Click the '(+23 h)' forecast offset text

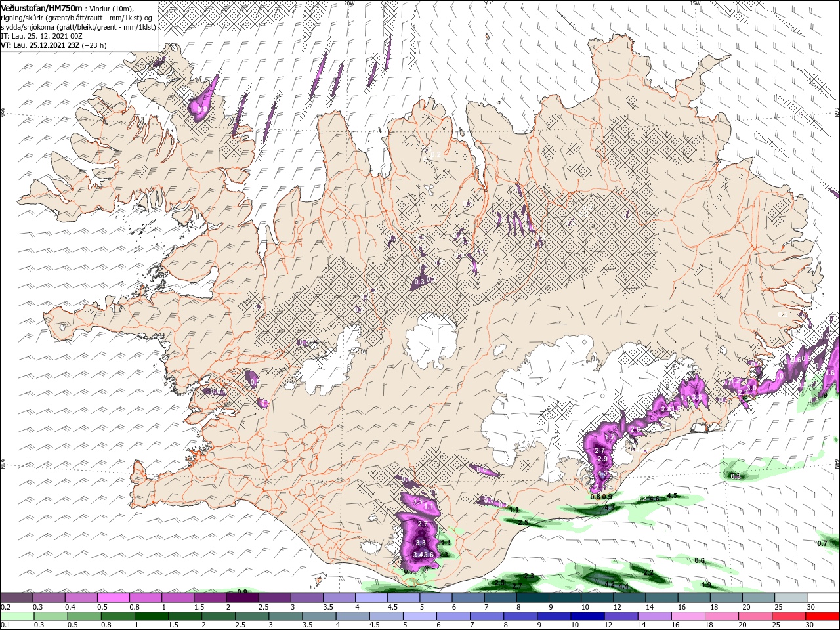[x=94, y=45]
